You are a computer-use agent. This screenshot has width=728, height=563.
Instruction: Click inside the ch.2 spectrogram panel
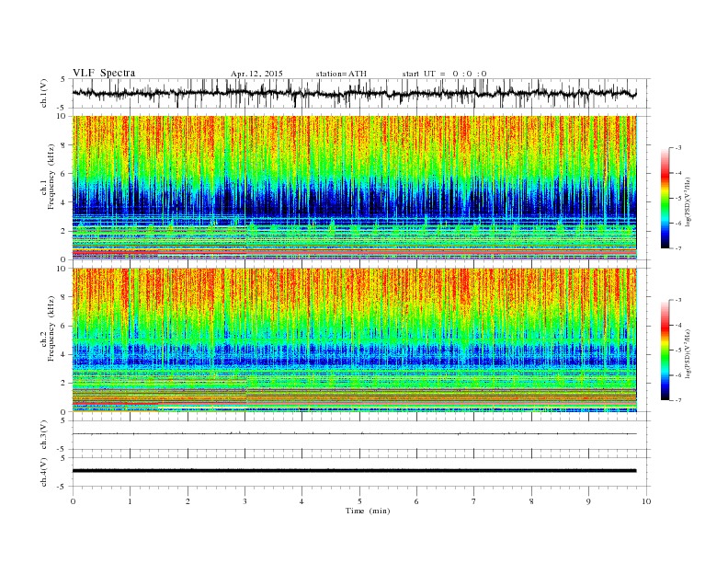click(354, 339)
